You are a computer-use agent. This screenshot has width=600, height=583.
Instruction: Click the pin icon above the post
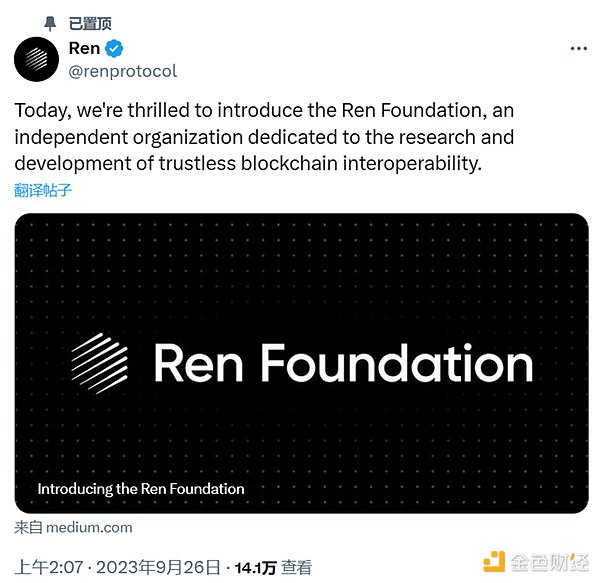pyautogui.click(x=50, y=22)
